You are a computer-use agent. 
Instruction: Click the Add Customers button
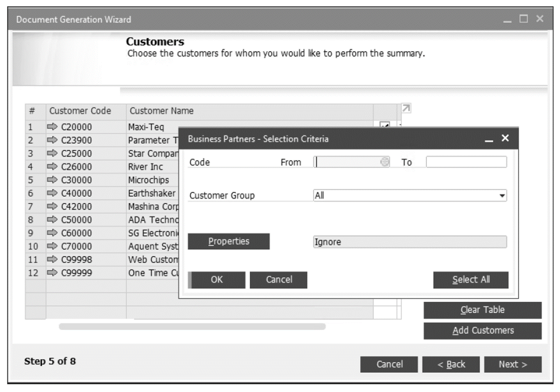coord(482,330)
